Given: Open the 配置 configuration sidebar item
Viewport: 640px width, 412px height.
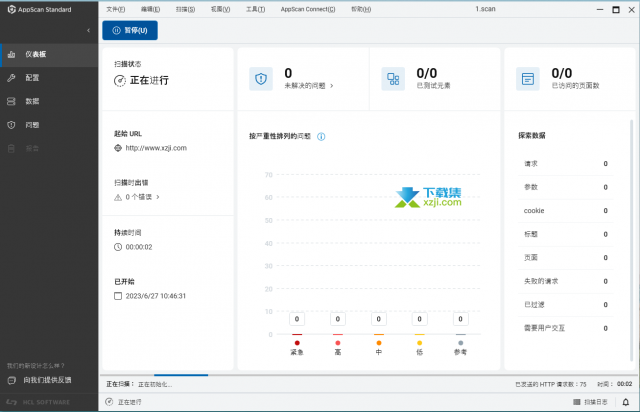Looking at the screenshot, I should (49, 78).
